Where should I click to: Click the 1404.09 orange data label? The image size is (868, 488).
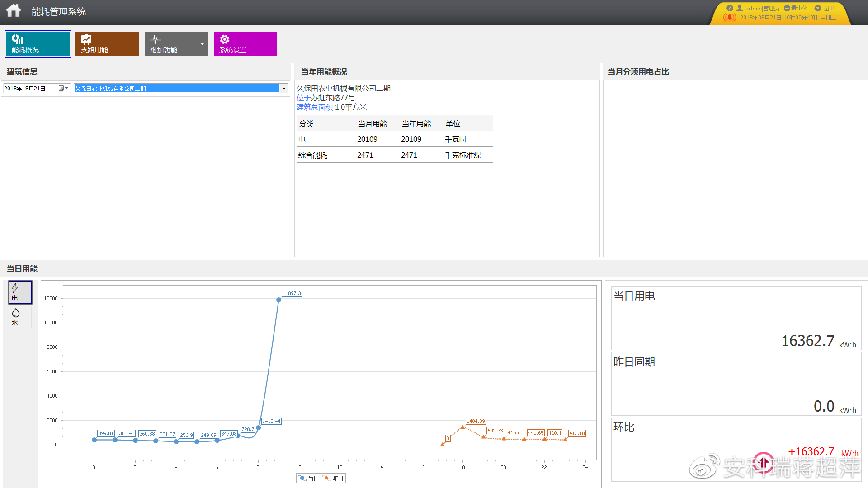[476, 421]
